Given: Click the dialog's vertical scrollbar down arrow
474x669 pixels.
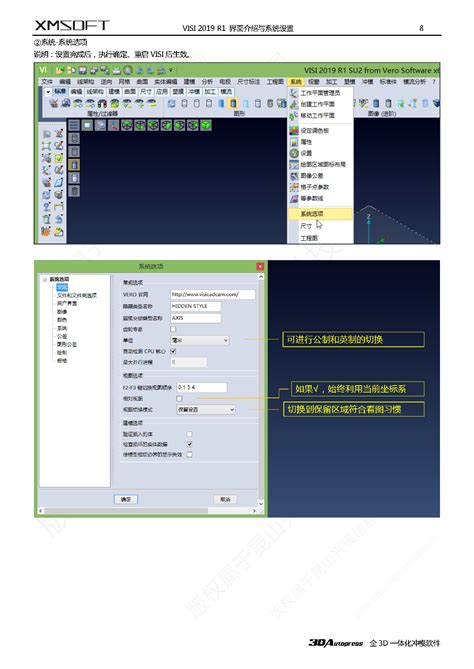Looking at the screenshot, I should pos(261,503).
